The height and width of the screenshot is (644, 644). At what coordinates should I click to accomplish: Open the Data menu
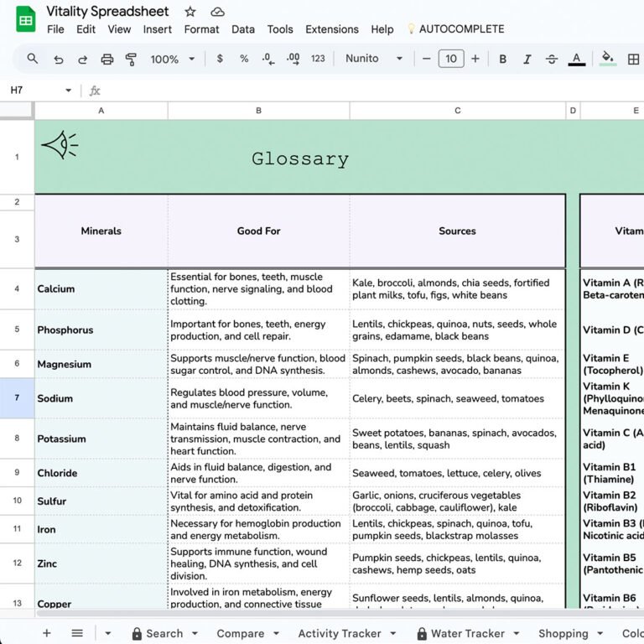click(243, 29)
